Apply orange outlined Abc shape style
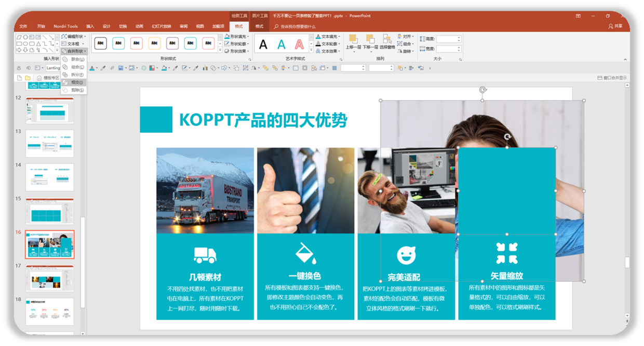The image size is (644, 346). pyautogui.click(x=154, y=44)
